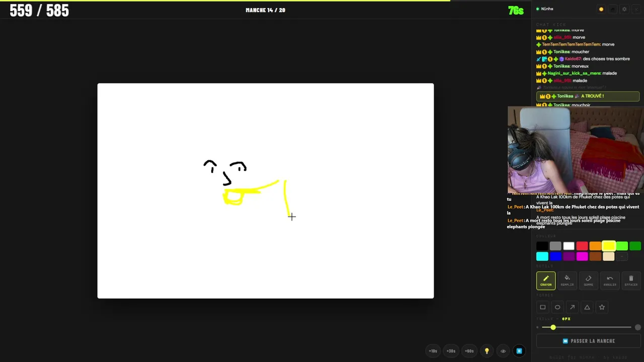Pick the magenta color swatch
The width and height of the screenshot is (644, 362).
pyautogui.click(x=582, y=256)
